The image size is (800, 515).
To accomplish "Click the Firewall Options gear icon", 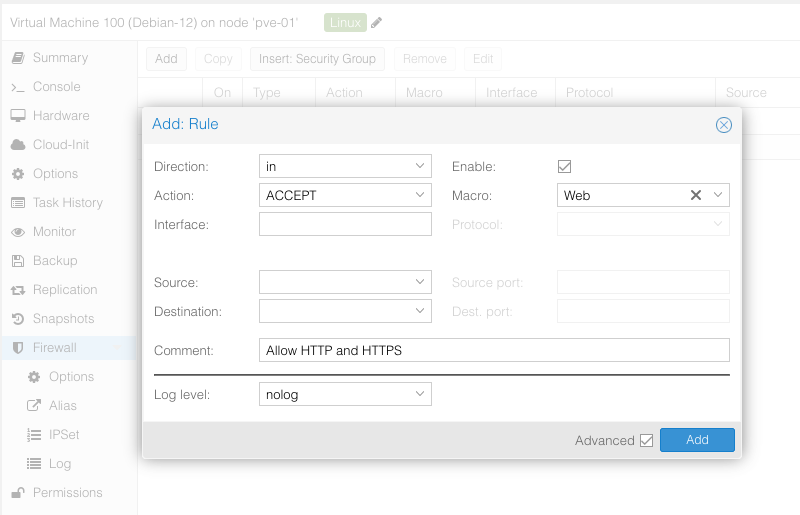I will 34,377.
